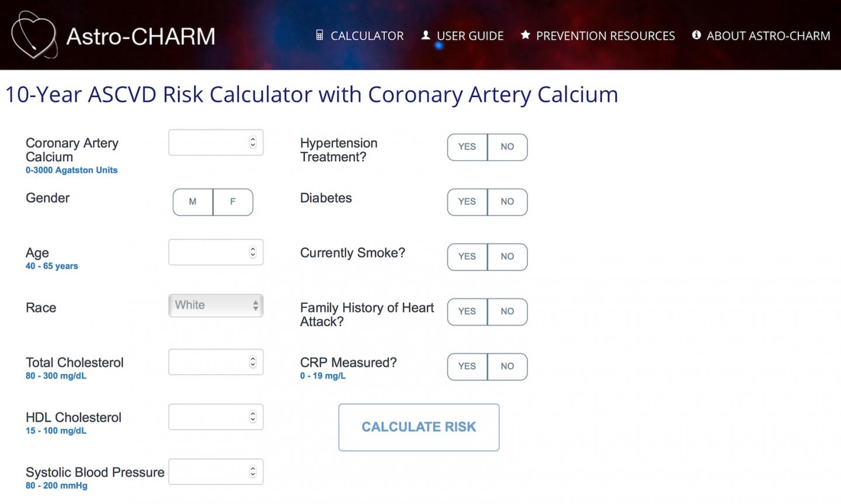This screenshot has width=841, height=504.
Task: Choose YES for CRP Measured
Action: [467, 367]
